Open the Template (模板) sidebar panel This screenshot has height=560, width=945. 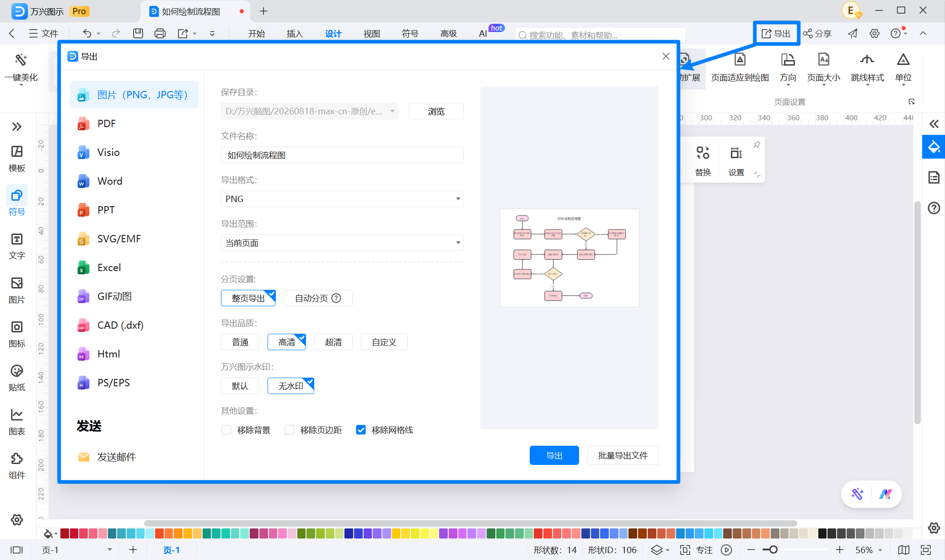point(17,159)
